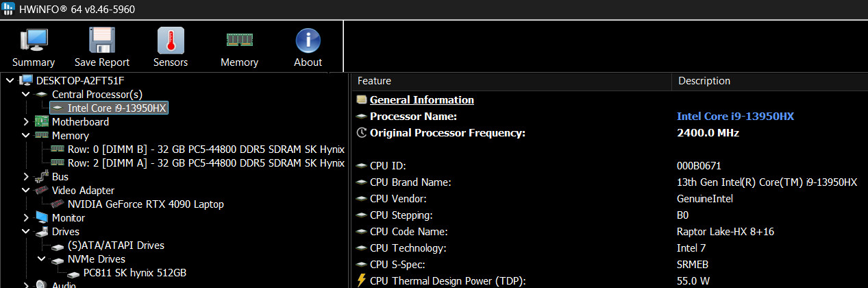The width and height of the screenshot is (868, 288).
Task: Click the General Information section icon
Action: click(362, 100)
